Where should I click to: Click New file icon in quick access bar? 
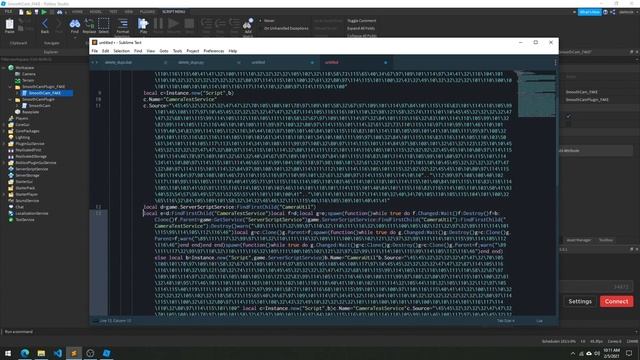(x=21, y=12)
